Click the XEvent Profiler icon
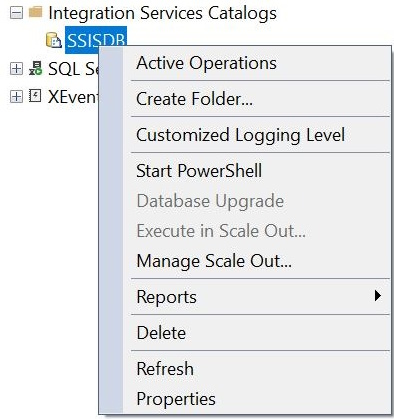This screenshot has height=419, width=394. point(35,96)
